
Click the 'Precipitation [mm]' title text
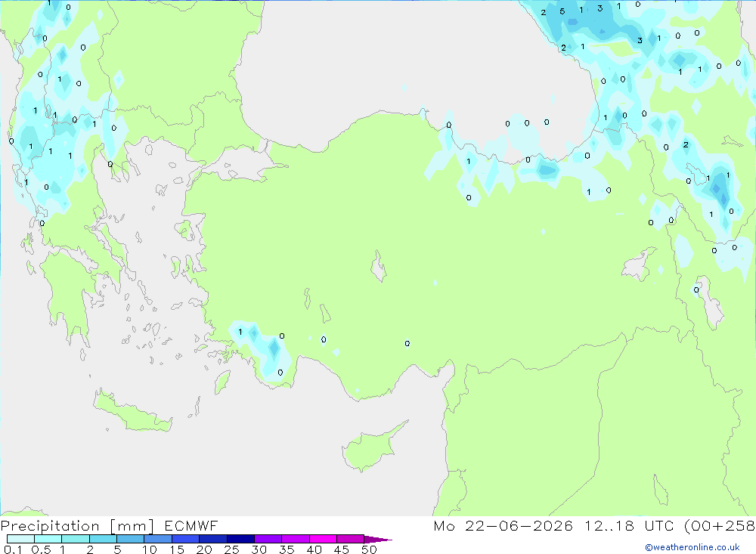click(x=77, y=526)
